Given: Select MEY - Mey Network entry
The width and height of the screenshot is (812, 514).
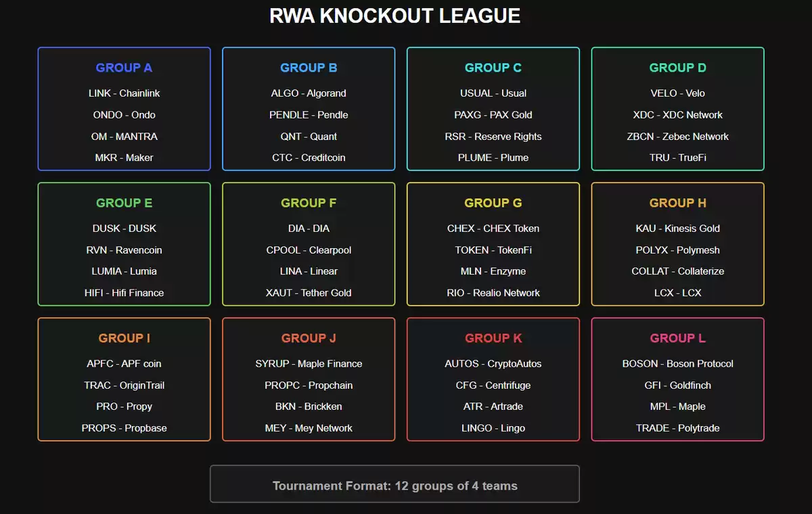Looking at the screenshot, I should [309, 428].
